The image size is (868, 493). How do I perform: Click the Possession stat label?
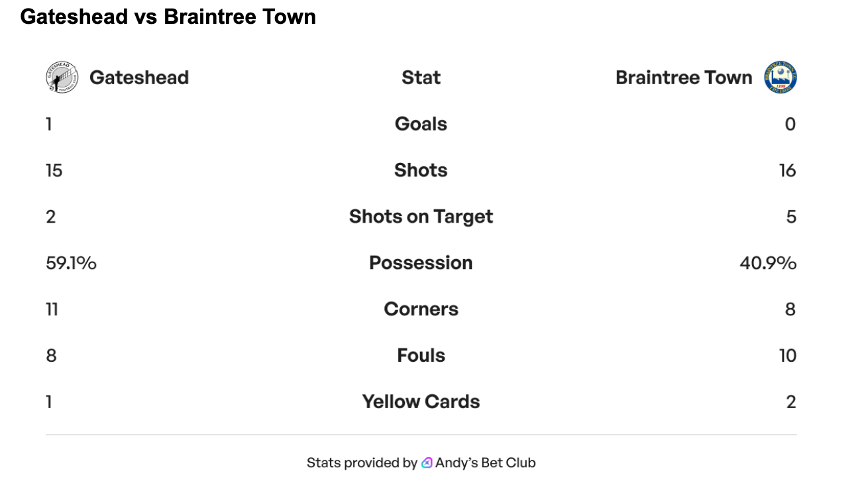point(421,263)
